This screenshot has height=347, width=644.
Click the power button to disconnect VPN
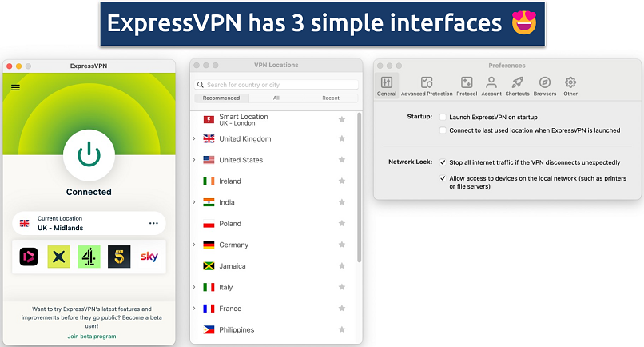point(89,155)
